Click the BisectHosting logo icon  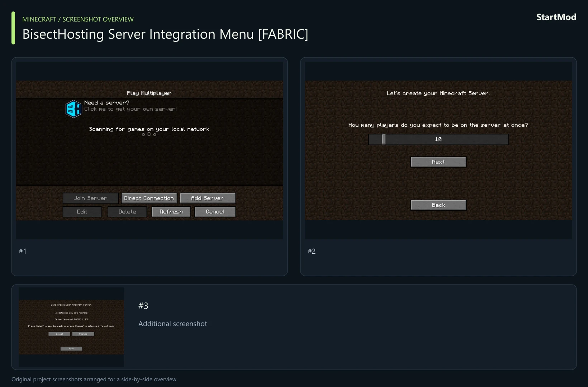[74, 109]
